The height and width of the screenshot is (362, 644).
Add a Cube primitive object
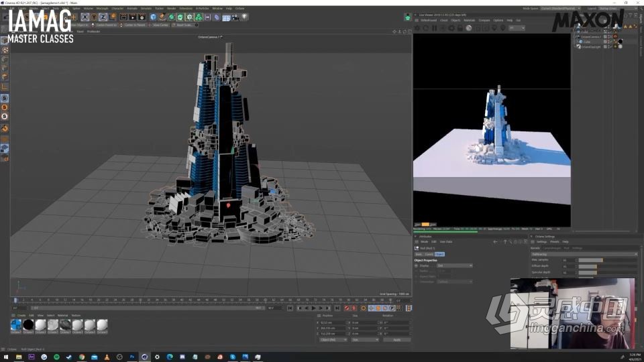tap(153, 17)
